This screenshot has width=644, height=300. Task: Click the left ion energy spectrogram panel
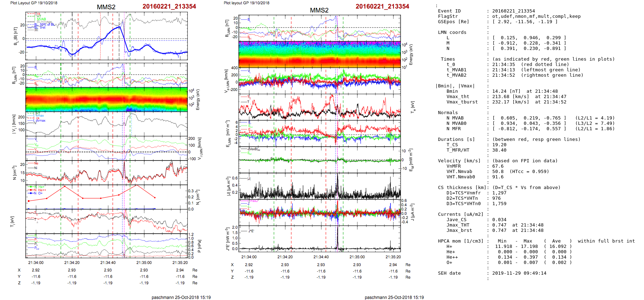106,99
